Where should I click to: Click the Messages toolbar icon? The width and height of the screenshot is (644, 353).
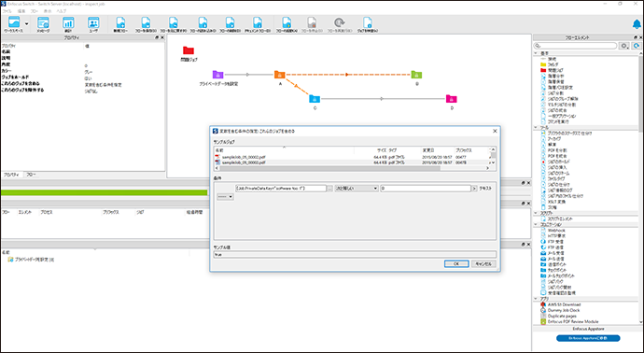(43, 24)
